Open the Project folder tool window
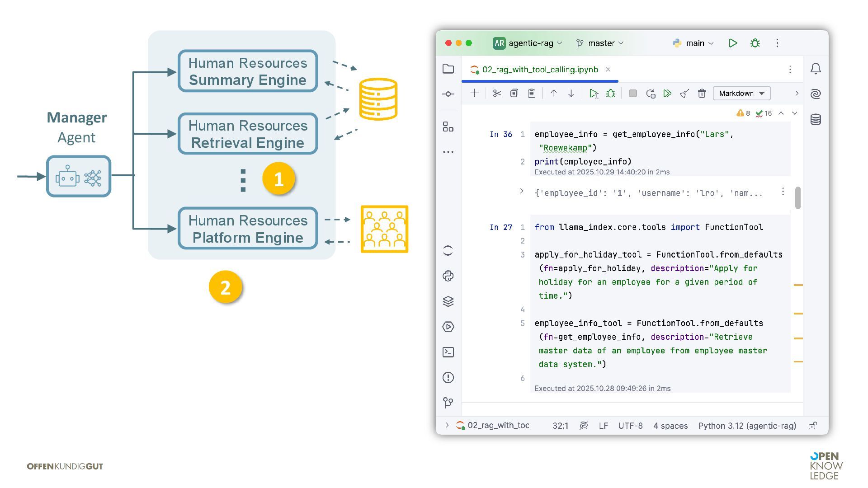The width and height of the screenshot is (868, 488). coord(448,69)
